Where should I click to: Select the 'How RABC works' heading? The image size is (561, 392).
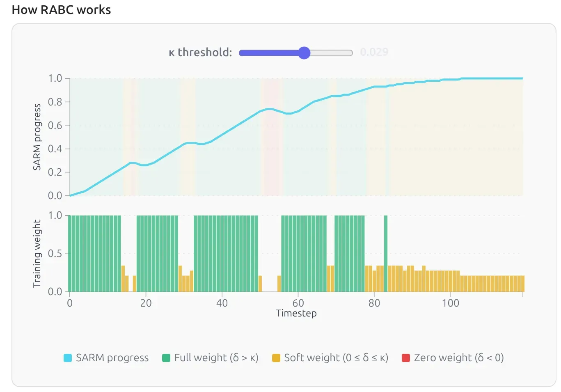[x=61, y=10]
